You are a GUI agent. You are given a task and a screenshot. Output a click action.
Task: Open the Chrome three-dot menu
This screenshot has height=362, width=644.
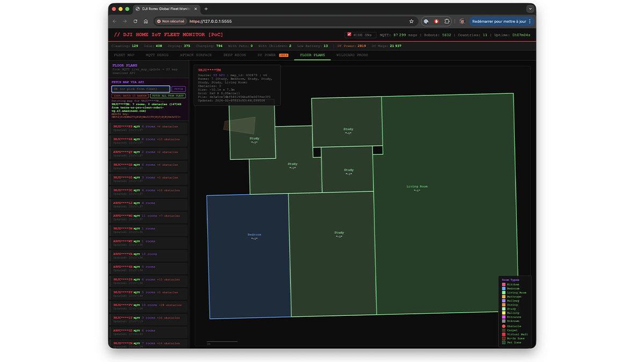point(530,21)
